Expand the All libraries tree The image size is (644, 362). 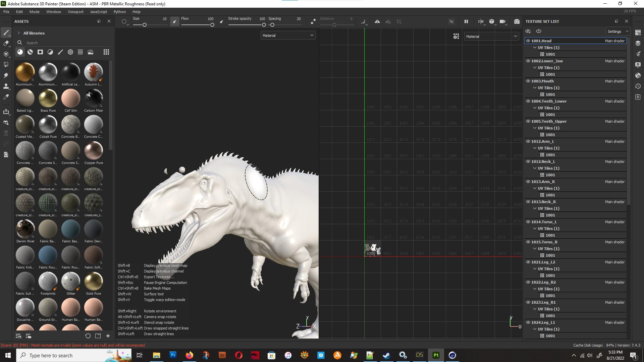pos(19,33)
